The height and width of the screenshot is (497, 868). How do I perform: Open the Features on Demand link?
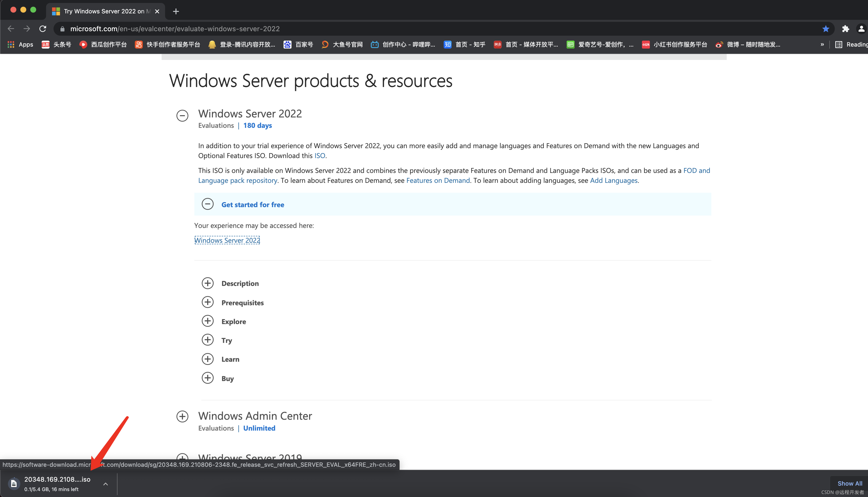[438, 180]
